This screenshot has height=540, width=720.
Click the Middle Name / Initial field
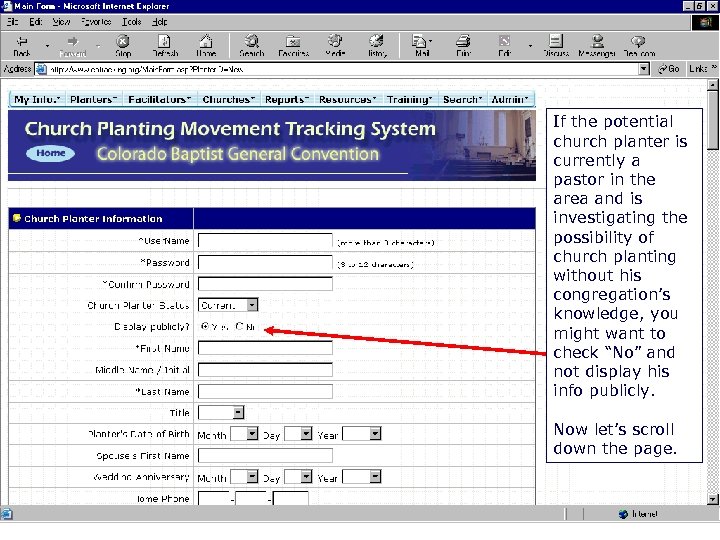point(265,370)
